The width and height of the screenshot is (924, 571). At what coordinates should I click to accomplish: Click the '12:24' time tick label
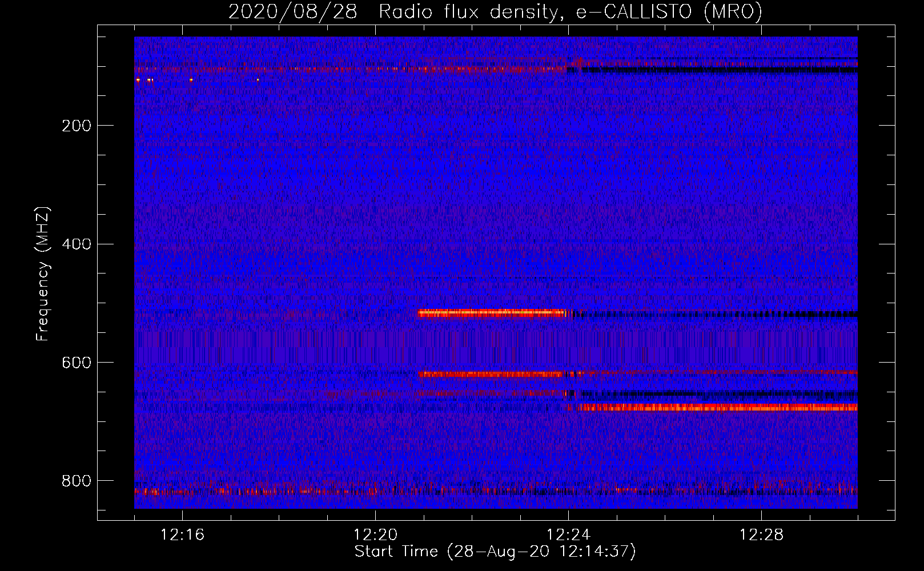(568, 535)
